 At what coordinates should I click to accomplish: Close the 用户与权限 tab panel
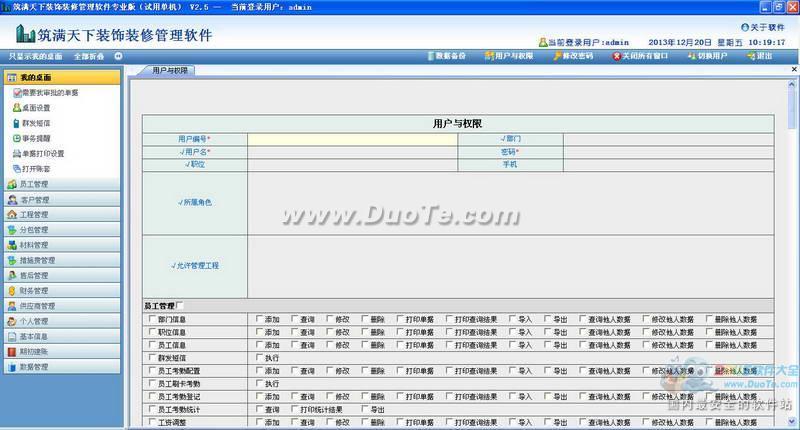pyautogui.click(x=794, y=69)
